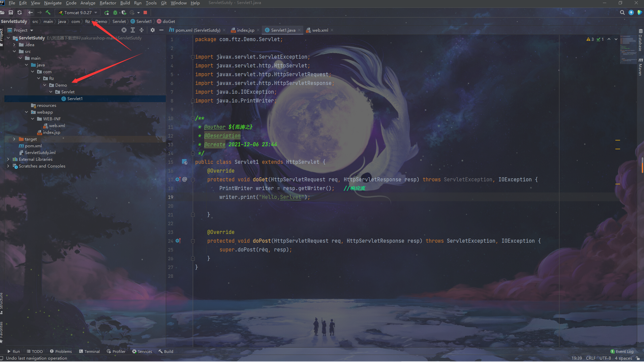
Task: Open the TODO tool window
Action: point(35,351)
